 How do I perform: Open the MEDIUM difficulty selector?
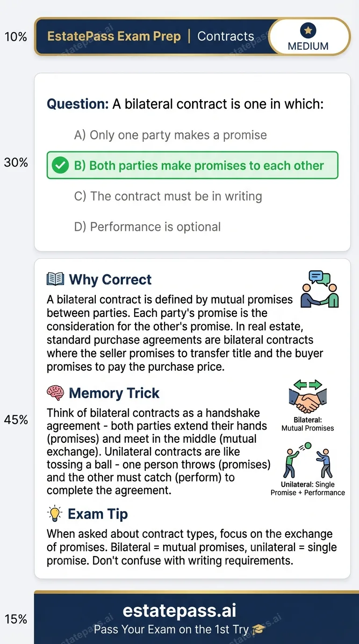pyautogui.click(x=309, y=37)
